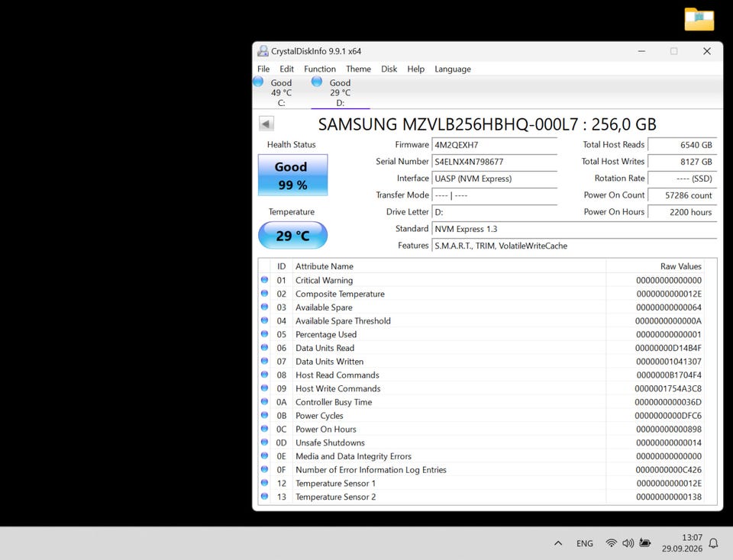Open the Disk menu
The image size is (733, 560).
[x=389, y=69]
